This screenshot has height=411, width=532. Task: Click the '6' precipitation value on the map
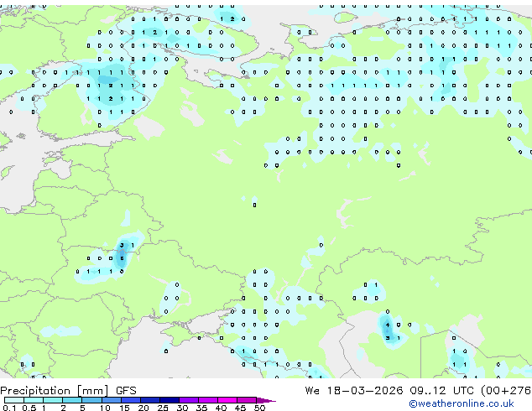[122, 258]
